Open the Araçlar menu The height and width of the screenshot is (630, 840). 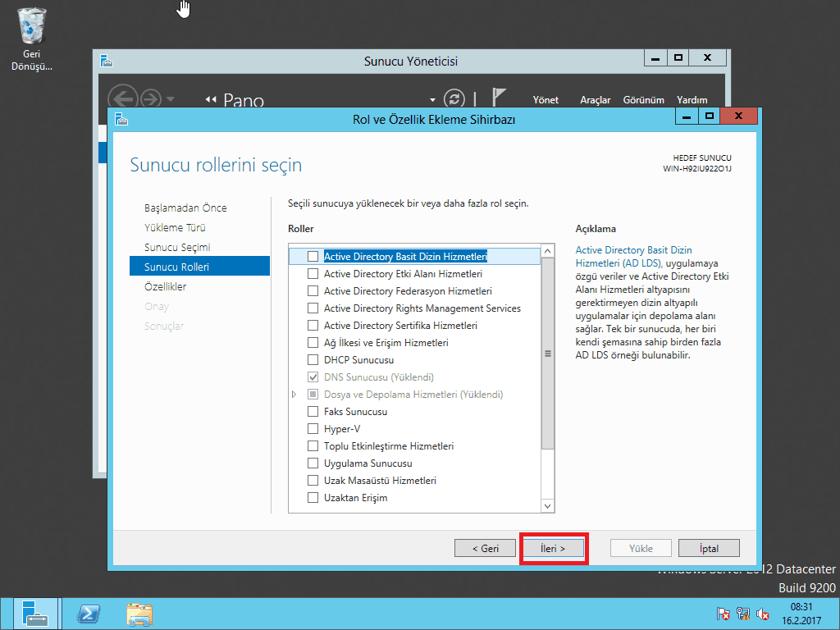[595, 100]
